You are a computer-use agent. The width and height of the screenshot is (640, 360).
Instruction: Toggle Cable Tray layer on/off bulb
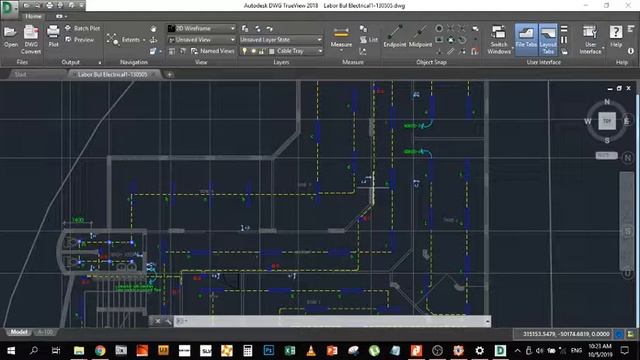tap(244, 51)
